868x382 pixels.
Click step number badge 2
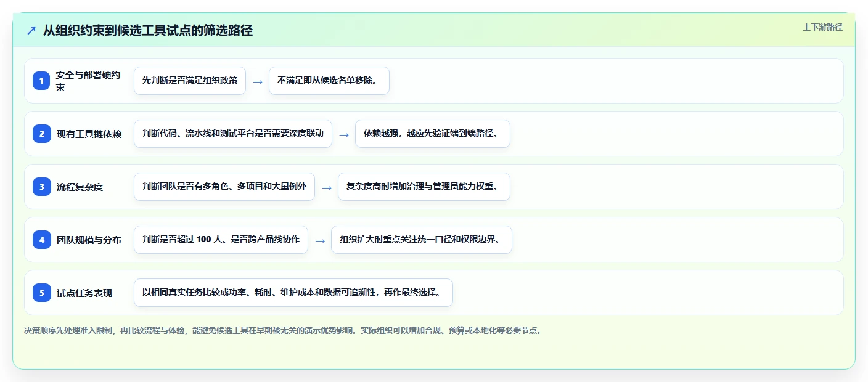42,134
